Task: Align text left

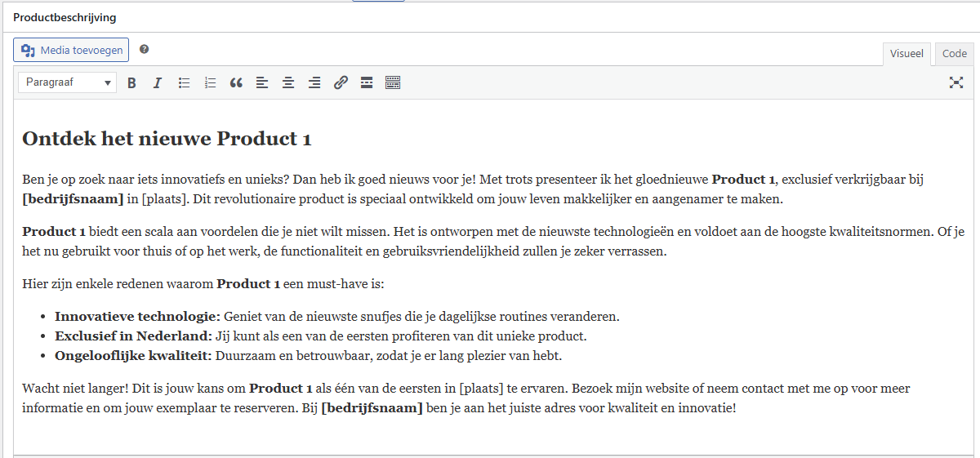Action: (262, 82)
